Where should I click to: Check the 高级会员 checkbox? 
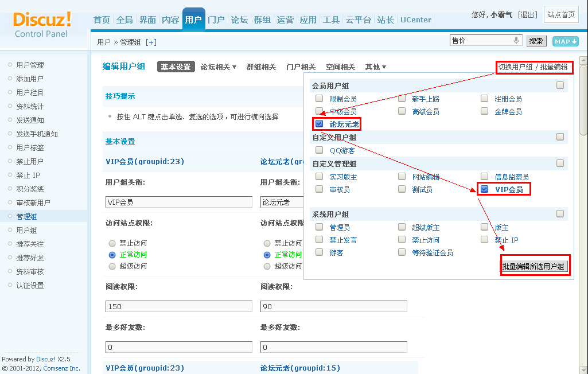click(402, 111)
